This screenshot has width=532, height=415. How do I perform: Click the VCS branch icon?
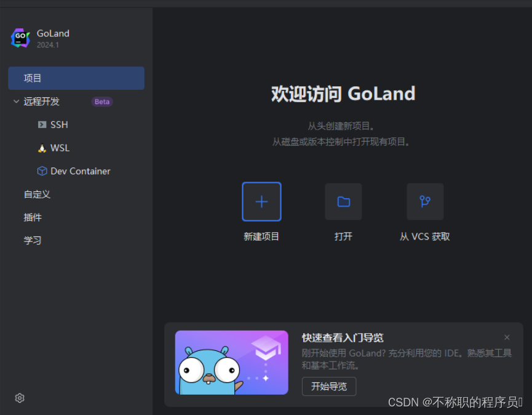click(x=425, y=201)
